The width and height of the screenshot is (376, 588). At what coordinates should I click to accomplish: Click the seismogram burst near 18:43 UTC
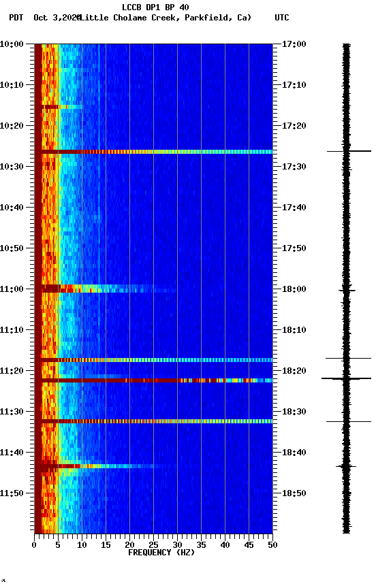346,466
